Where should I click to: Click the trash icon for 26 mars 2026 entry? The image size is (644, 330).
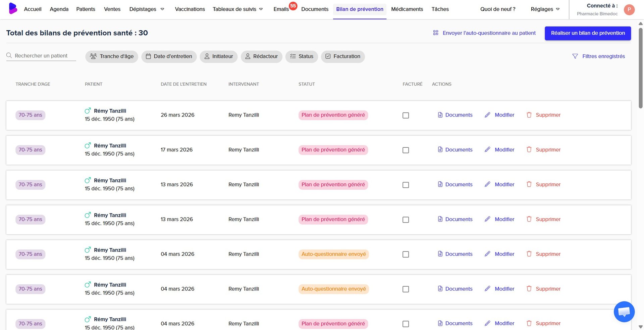click(x=529, y=115)
